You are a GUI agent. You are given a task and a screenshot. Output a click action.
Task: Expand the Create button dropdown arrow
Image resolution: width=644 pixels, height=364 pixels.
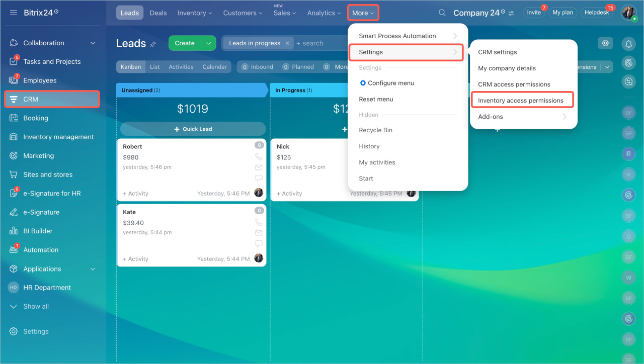point(208,43)
